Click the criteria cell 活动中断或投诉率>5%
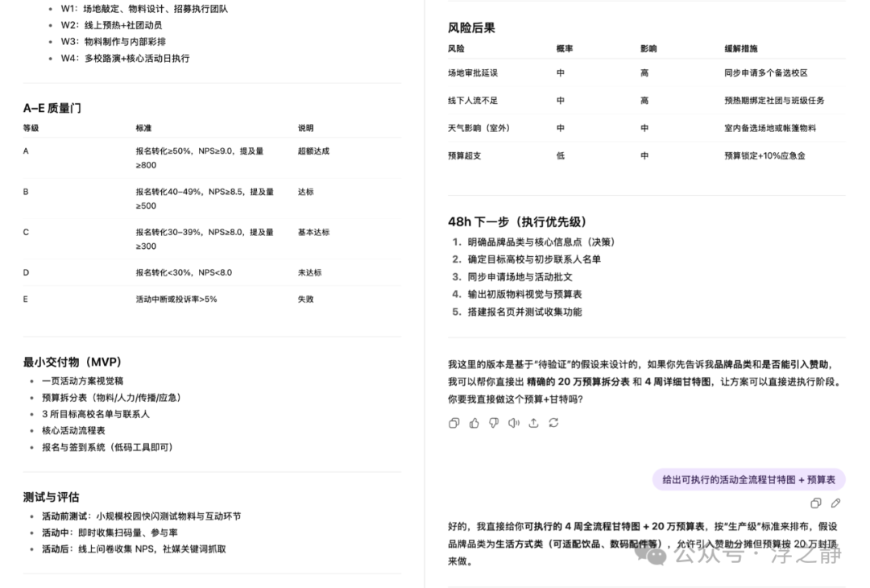Viewport: 870px width, 588px height. [176, 299]
